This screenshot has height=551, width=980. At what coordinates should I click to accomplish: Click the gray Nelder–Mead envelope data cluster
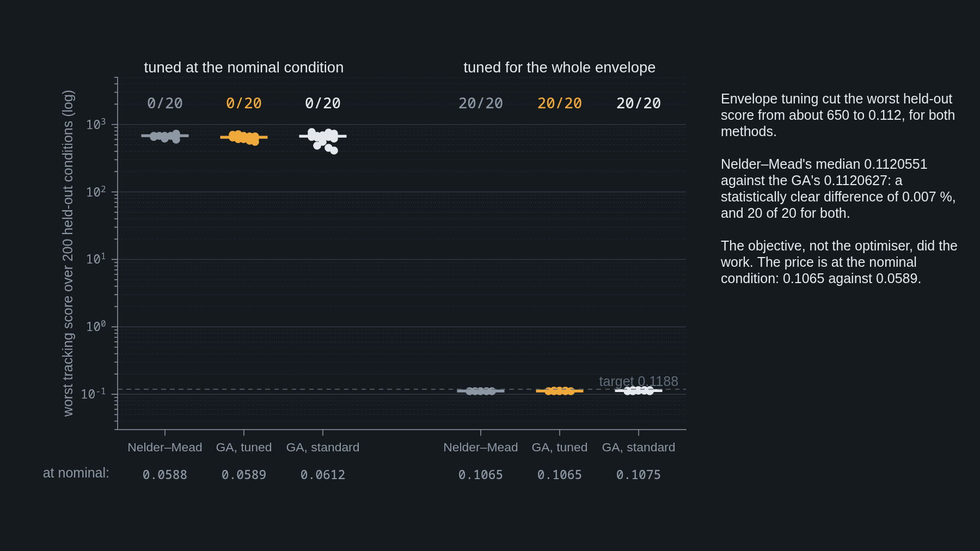(x=481, y=391)
